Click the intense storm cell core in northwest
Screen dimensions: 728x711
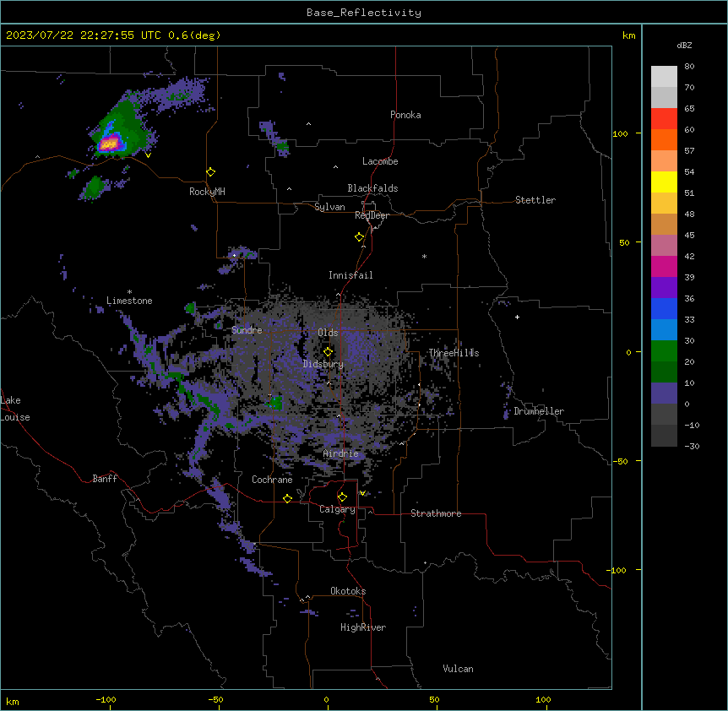(x=109, y=144)
